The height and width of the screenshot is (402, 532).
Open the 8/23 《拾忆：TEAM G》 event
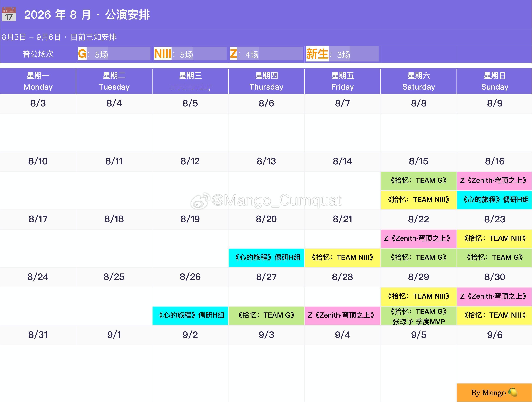point(494,258)
